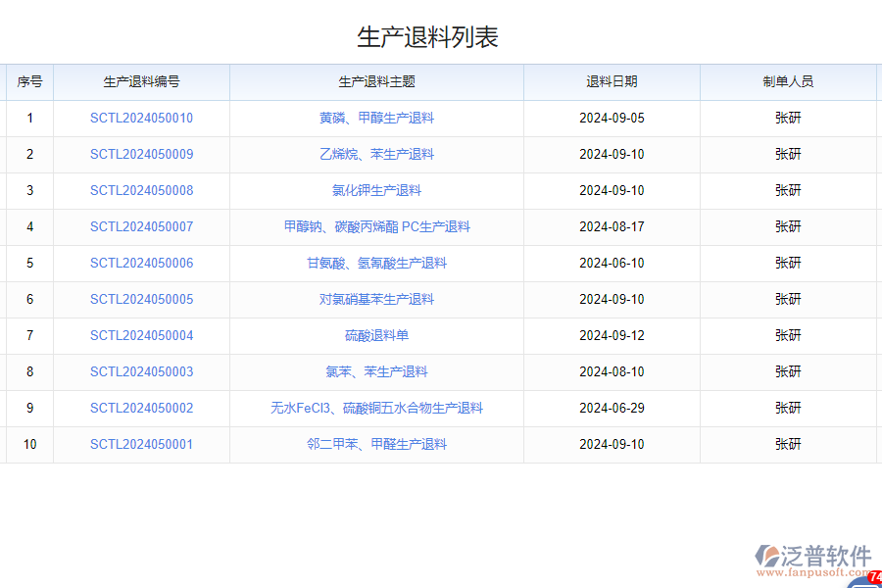View 黄磷、甲醇生产退料 topic
Image resolution: width=882 pixels, height=588 pixels.
click(x=377, y=118)
